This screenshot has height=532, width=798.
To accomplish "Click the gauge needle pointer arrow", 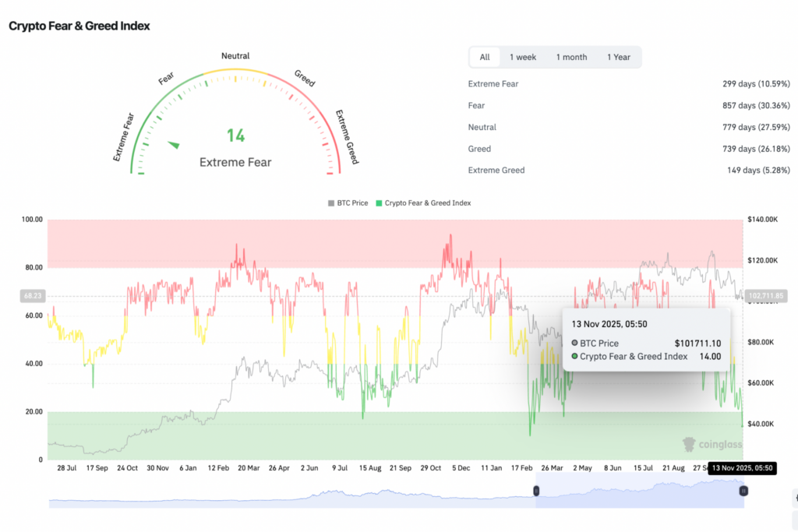I will click(x=174, y=144).
